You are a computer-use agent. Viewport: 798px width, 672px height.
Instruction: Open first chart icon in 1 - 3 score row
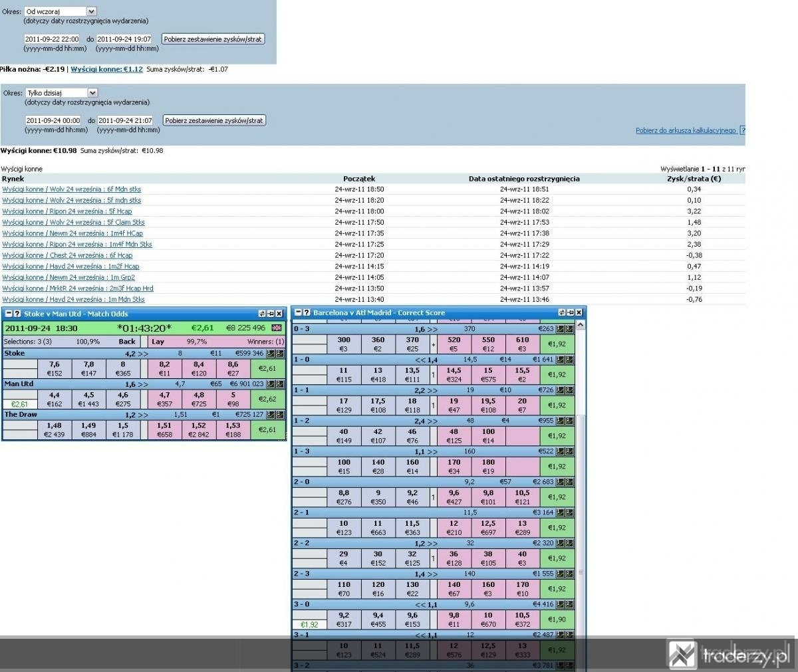[560, 451]
